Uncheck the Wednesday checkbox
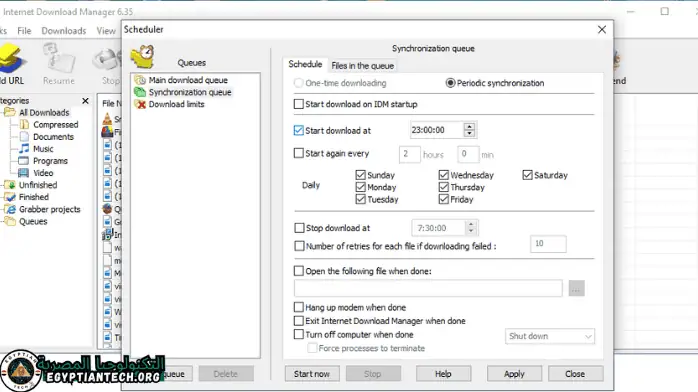Screen dimensions: 698x392 pos(443,175)
